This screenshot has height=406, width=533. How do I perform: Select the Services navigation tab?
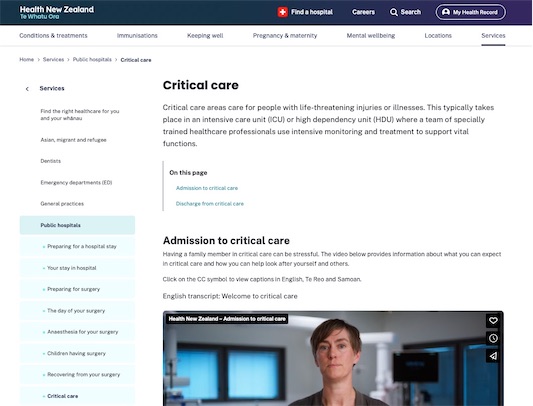tap(493, 35)
